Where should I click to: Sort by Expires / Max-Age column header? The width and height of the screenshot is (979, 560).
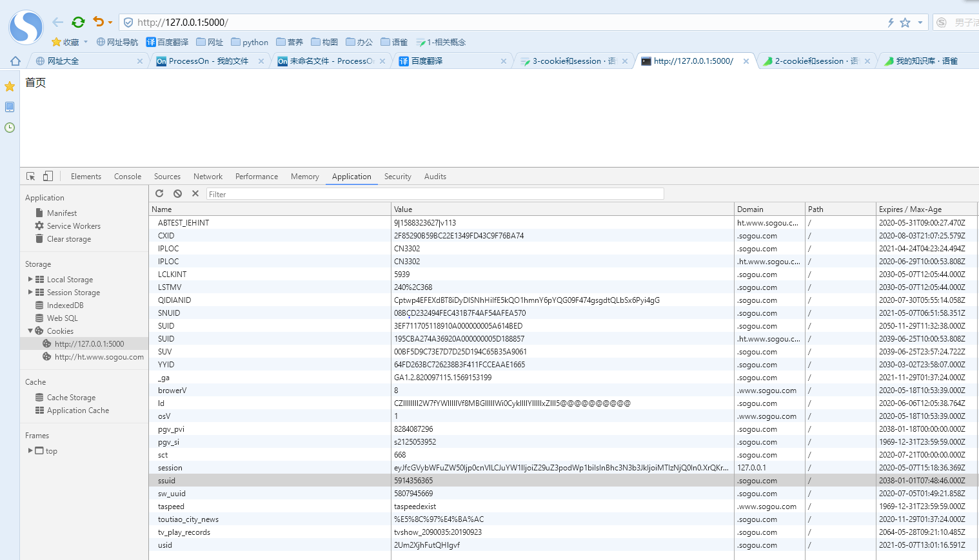point(927,209)
